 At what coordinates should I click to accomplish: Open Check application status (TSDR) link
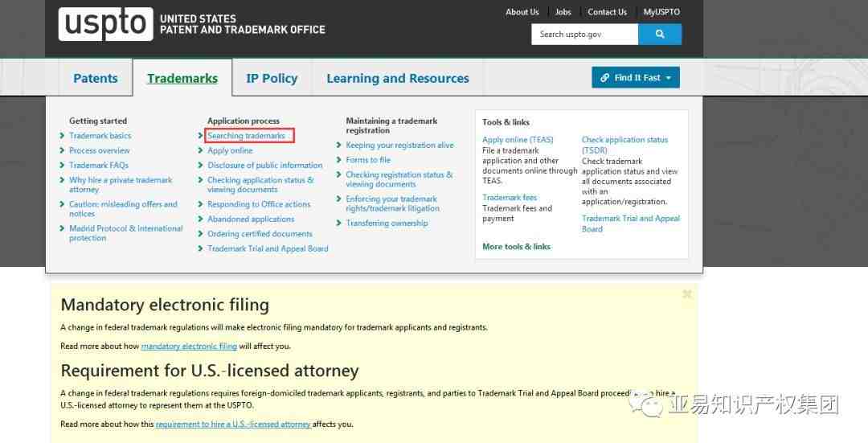[624, 145]
